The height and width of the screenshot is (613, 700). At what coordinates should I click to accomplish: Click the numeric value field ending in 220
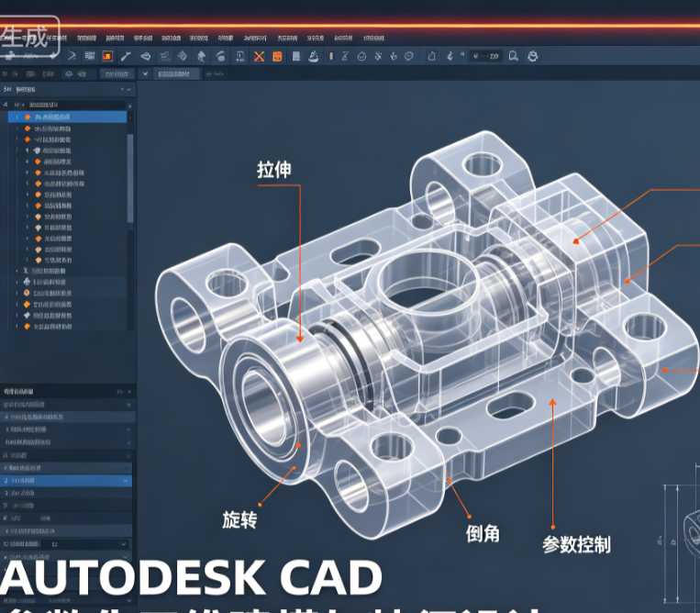[485, 56]
